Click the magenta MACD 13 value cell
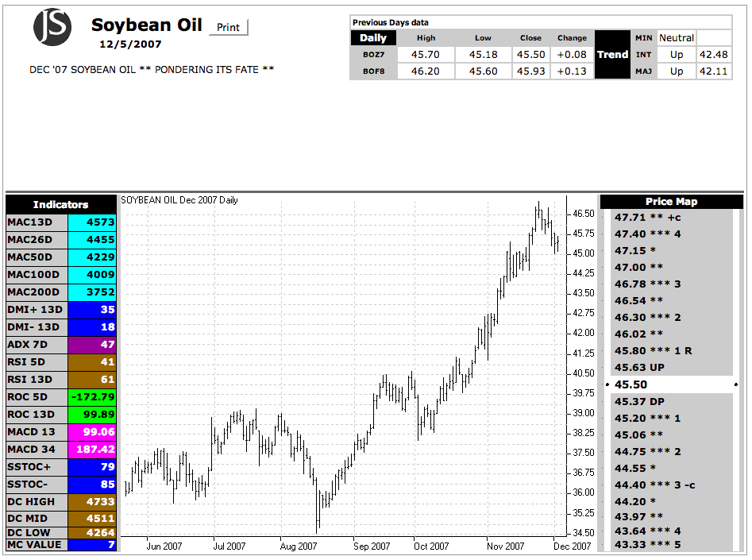Screen dimensions: 752x560 point(93,431)
